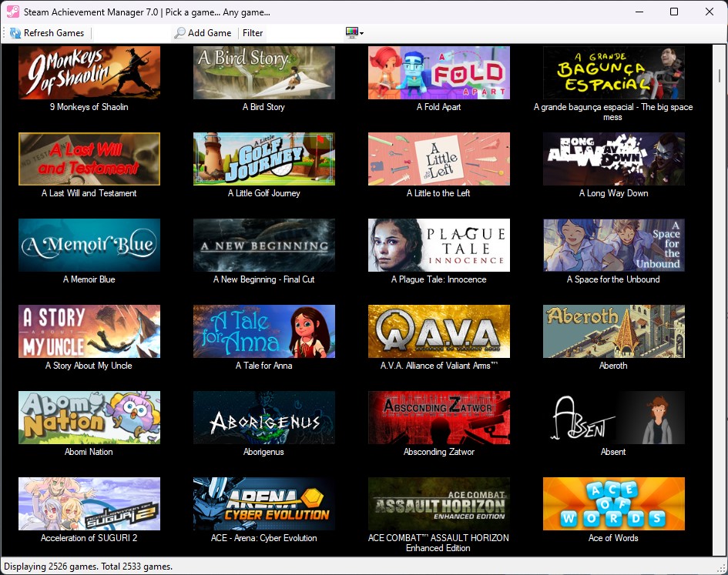This screenshot has height=575, width=728.
Task: Click the Refresh Games icon
Action: [15, 33]
